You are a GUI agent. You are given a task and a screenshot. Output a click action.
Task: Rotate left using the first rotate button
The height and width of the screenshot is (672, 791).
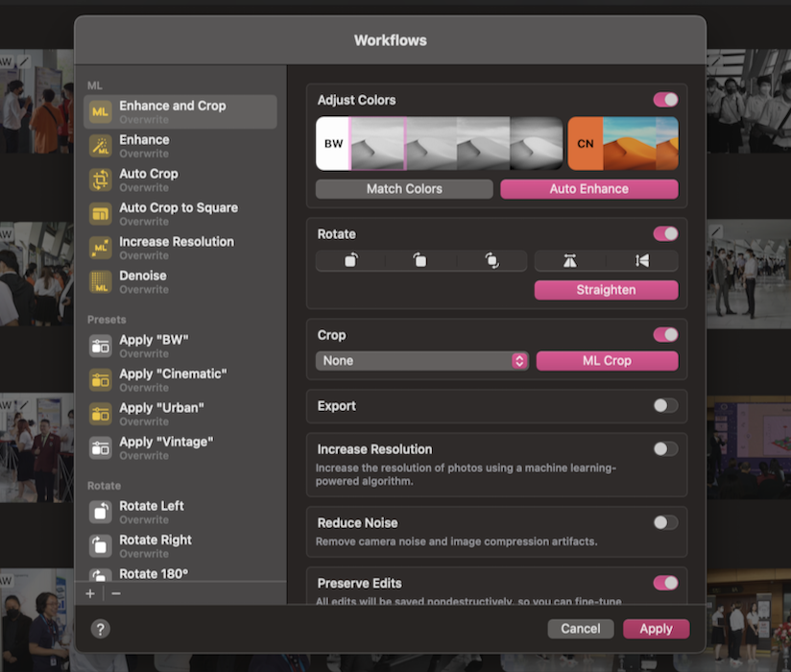[351, 260]
